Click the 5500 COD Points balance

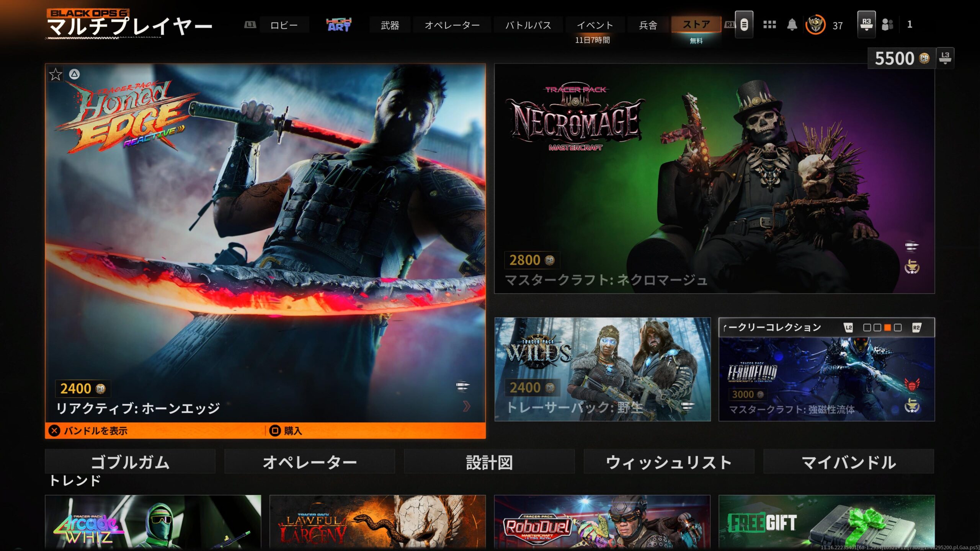(x=902, y=58)
